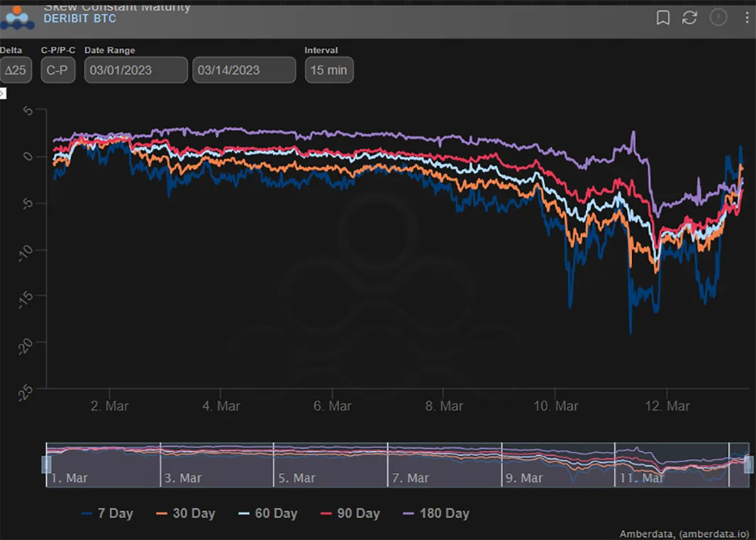Click the DERIBIT BTC subtitle
Image resolution: width=756 pixels, height=540 pixels.
[80, 18]
